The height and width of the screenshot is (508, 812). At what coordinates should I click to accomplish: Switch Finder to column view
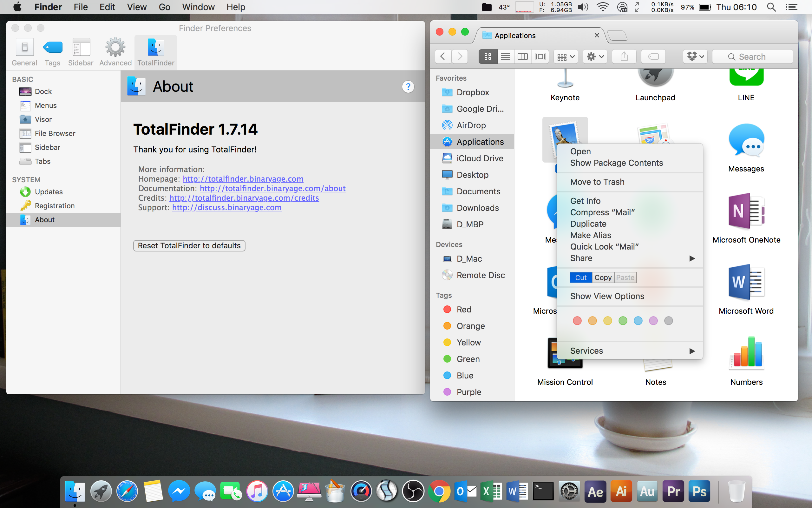pyautogui.click(x=523, y=57)
